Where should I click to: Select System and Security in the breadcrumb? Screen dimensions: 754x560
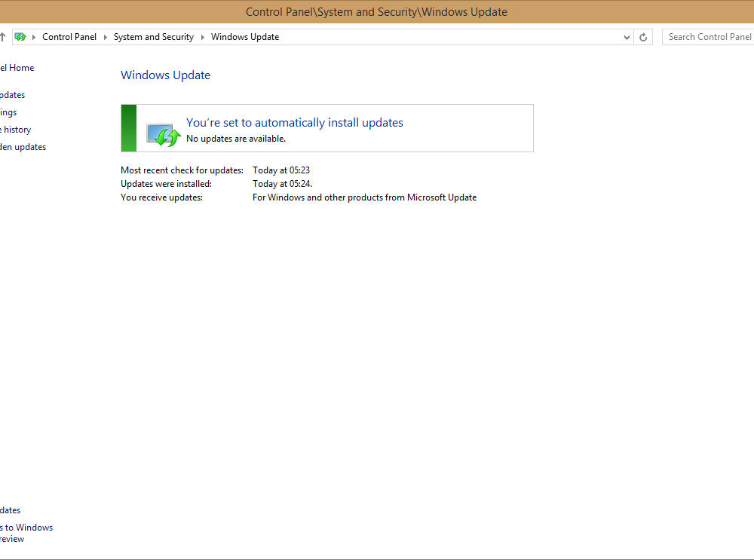coord(153,36)
